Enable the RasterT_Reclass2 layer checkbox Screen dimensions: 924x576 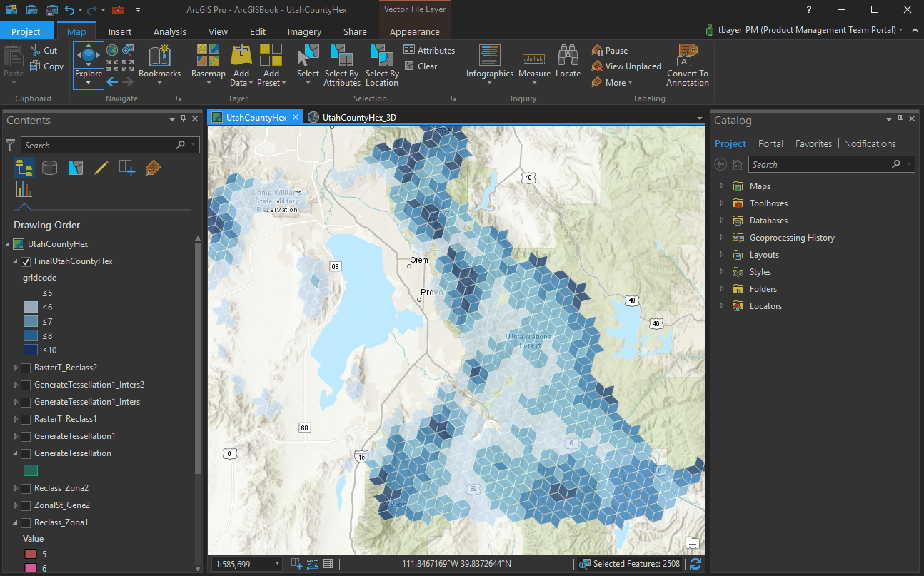pyautogui.click(x=26, y=368)
